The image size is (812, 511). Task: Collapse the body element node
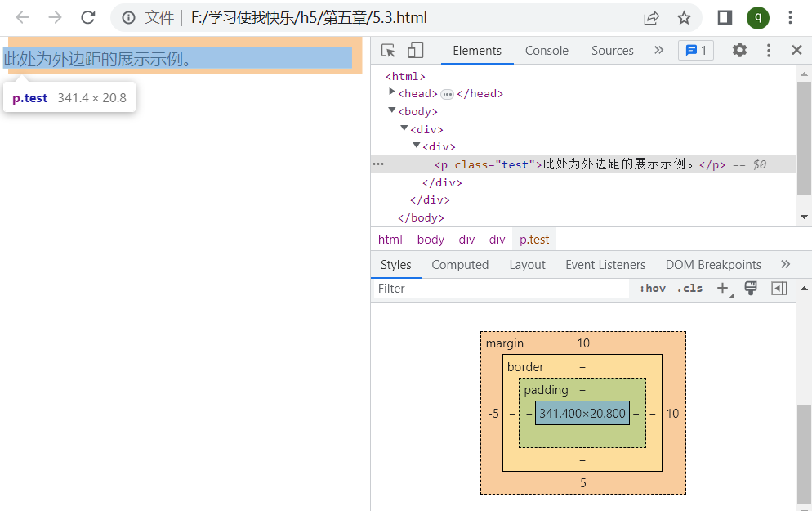click(x=392, y=111)
